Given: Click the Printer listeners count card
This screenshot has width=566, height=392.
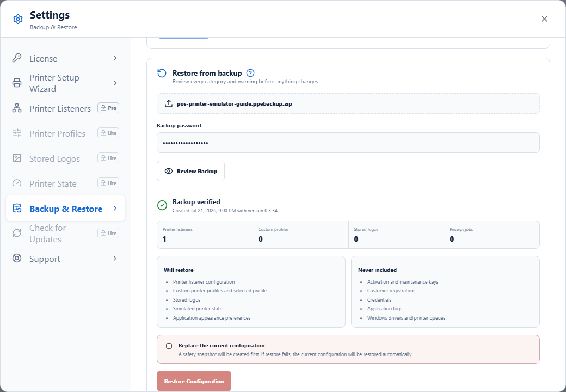Looking at the screenshot, I should [205, 235].
